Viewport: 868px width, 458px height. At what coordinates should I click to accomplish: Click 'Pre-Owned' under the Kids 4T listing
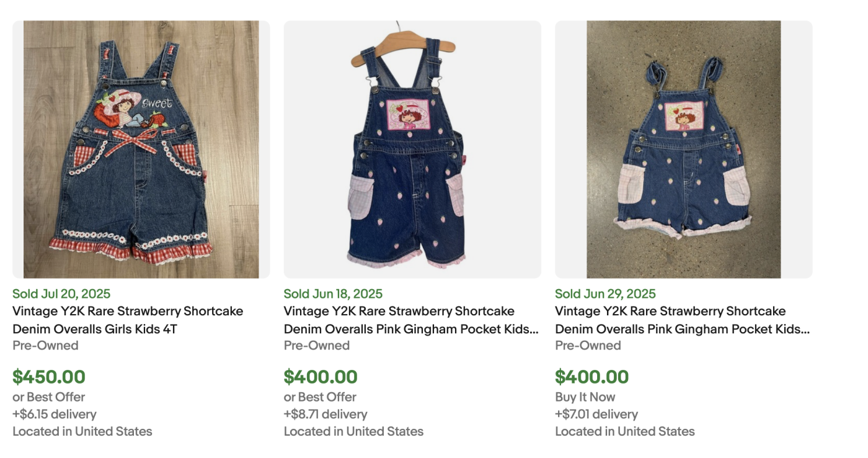pyautogui.click(x=45, y=346)
